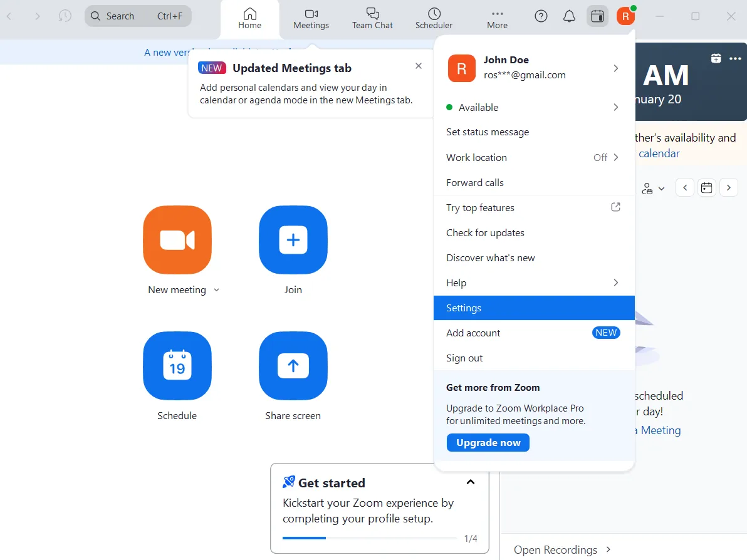Open the Scheduler tab
The height and width of the screenshot is (560, 747).
(x=434, y=19)
